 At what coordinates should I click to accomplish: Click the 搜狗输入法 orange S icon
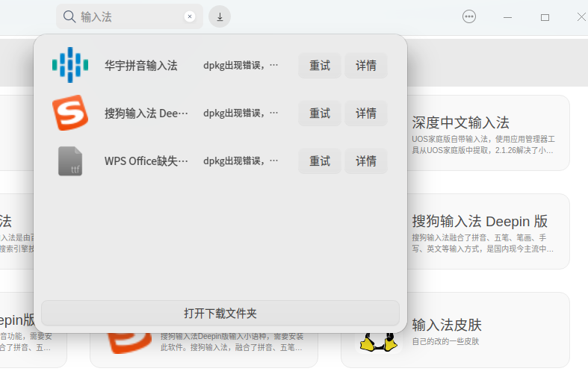[70, 113]
